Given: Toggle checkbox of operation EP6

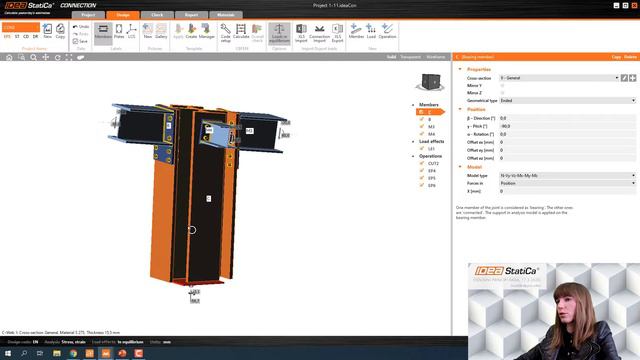Looking at the screenshot, I should (x=422, y=185).
